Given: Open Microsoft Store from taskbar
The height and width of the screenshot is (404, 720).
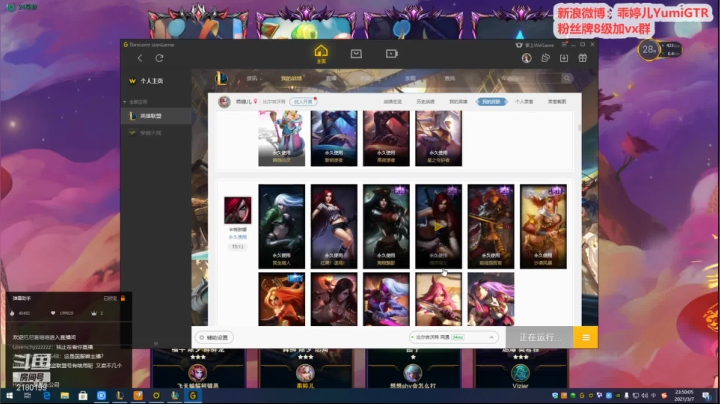Looking at the screenshot, I should pyautogui.click(x=83, y=395).
